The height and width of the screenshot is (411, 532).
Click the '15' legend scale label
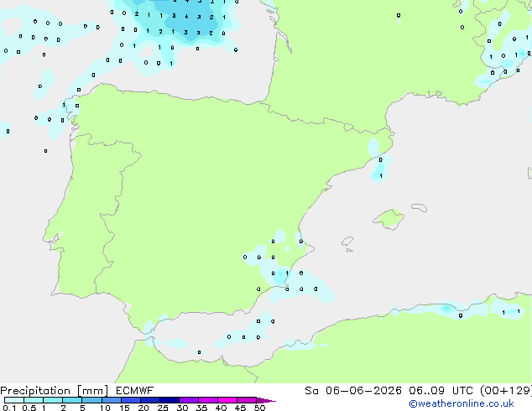pos(124,408)
